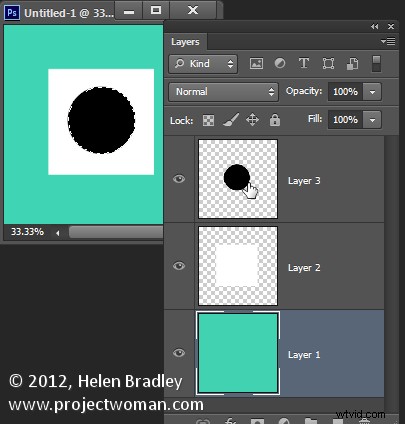Open the Normal blend mode dropdown
The image size is (405, 424).
(x=223, y=92)
